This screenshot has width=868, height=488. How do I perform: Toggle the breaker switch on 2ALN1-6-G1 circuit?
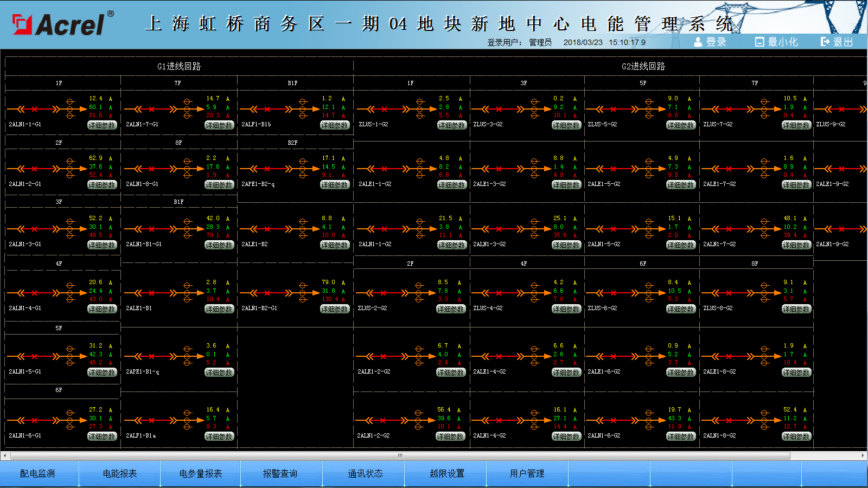point(35,420)
